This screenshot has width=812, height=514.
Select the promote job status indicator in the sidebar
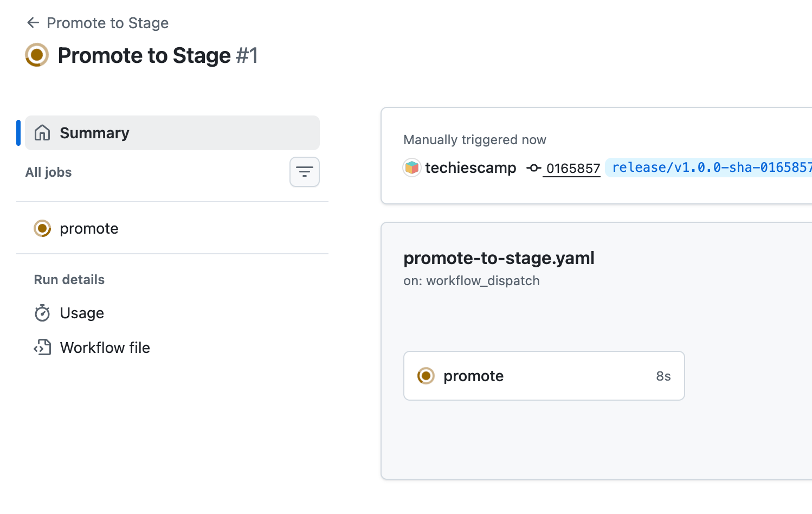point(42,228)
